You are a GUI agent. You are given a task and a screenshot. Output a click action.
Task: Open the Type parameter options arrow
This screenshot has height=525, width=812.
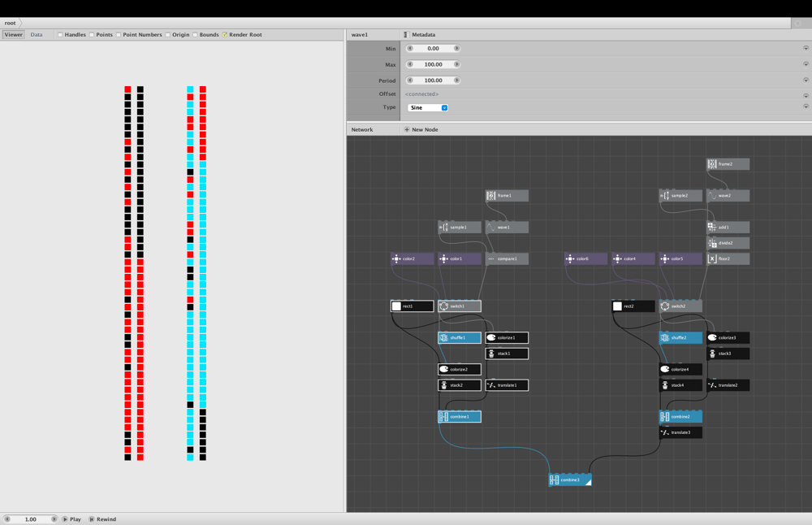(806, 106)
